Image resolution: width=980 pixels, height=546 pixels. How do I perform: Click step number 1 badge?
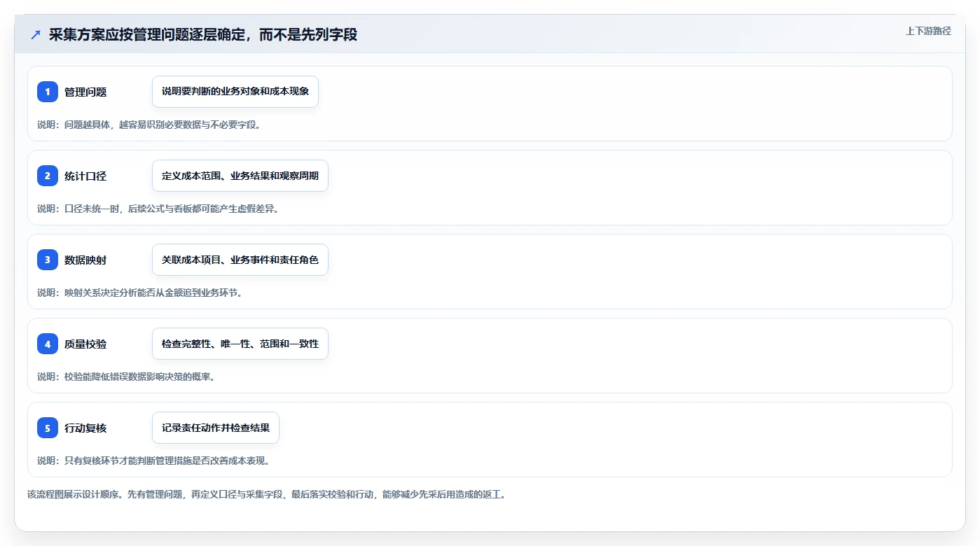(x=48, y=92)
